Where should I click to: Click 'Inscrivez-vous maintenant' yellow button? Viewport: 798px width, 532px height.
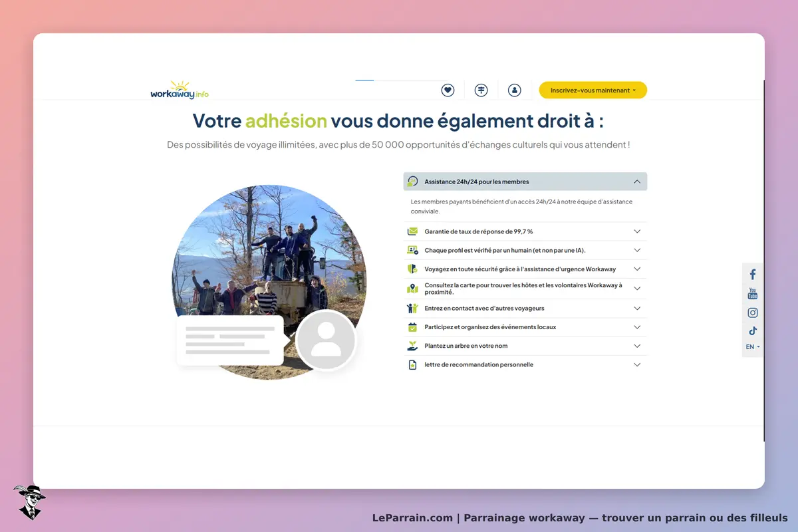click(x=593, y=90)
